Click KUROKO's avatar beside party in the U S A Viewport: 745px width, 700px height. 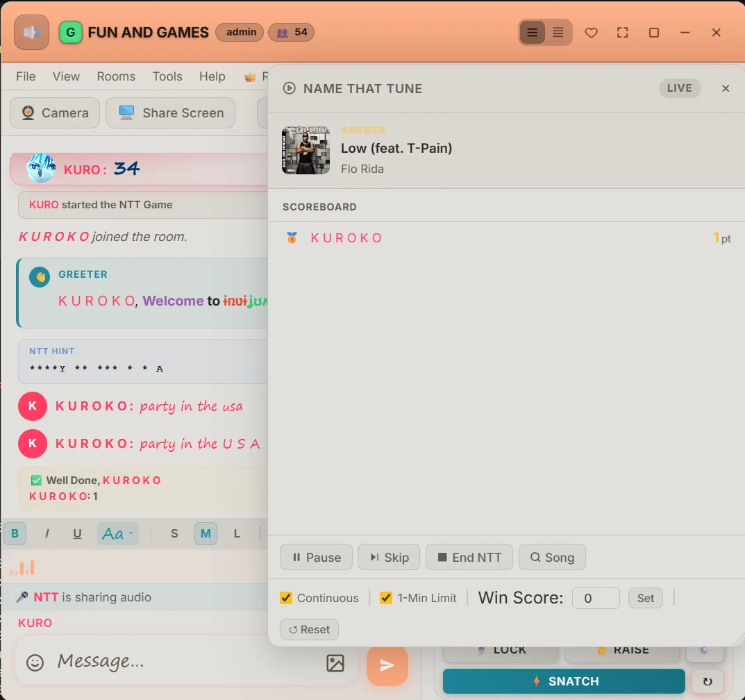click(33, 443)
